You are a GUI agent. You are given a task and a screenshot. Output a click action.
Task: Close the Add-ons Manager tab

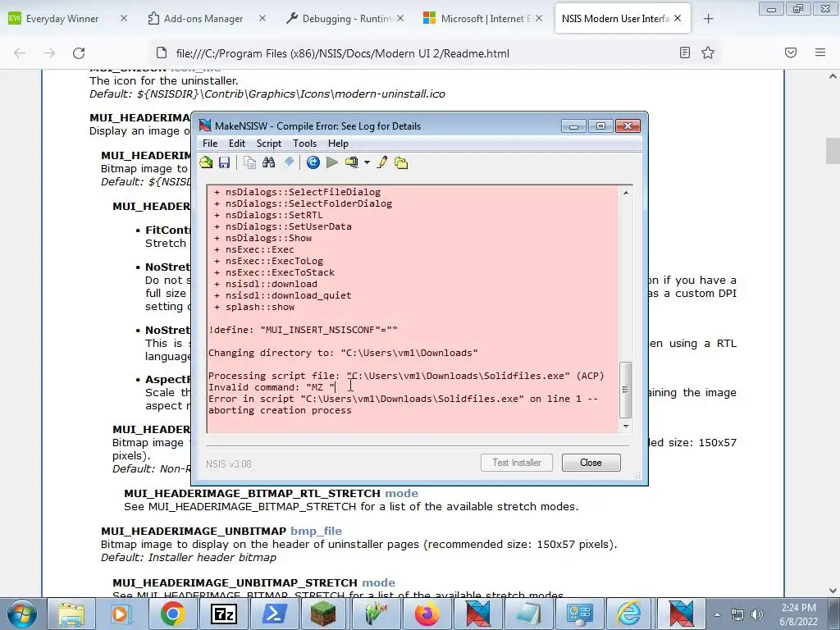pos(262,18)
